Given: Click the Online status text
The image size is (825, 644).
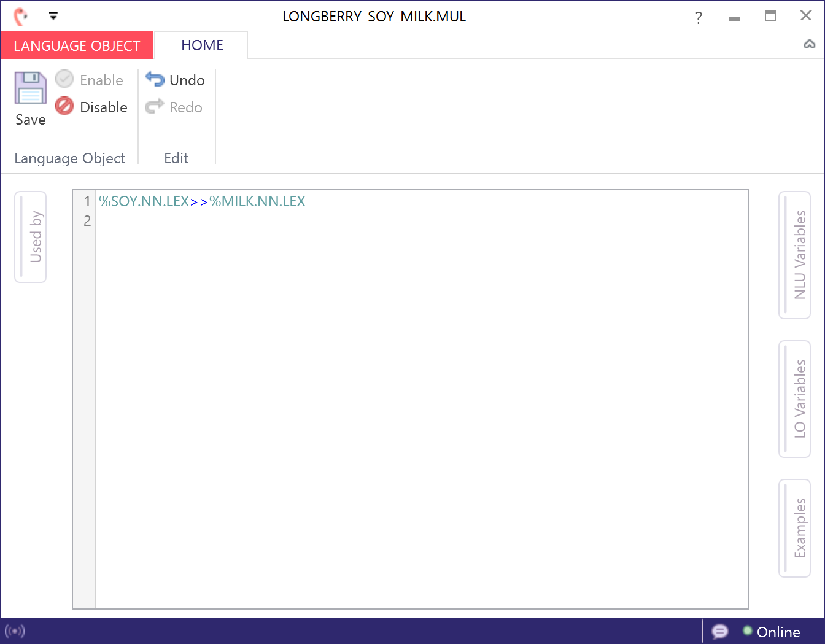Looking at the screenshot, I should tap(778, 632).
